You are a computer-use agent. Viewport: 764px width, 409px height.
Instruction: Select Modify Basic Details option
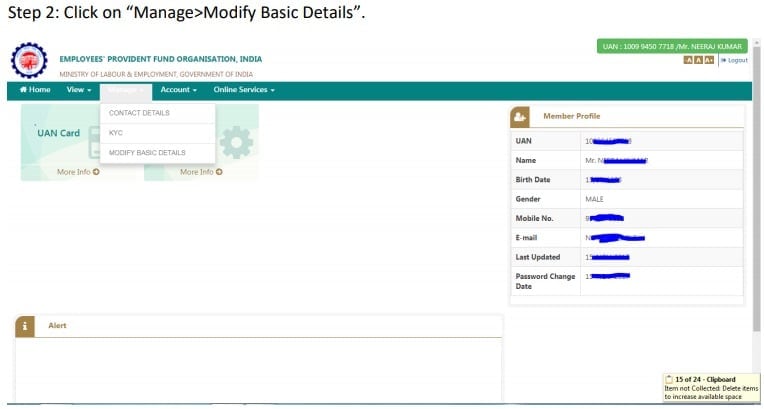147,153
